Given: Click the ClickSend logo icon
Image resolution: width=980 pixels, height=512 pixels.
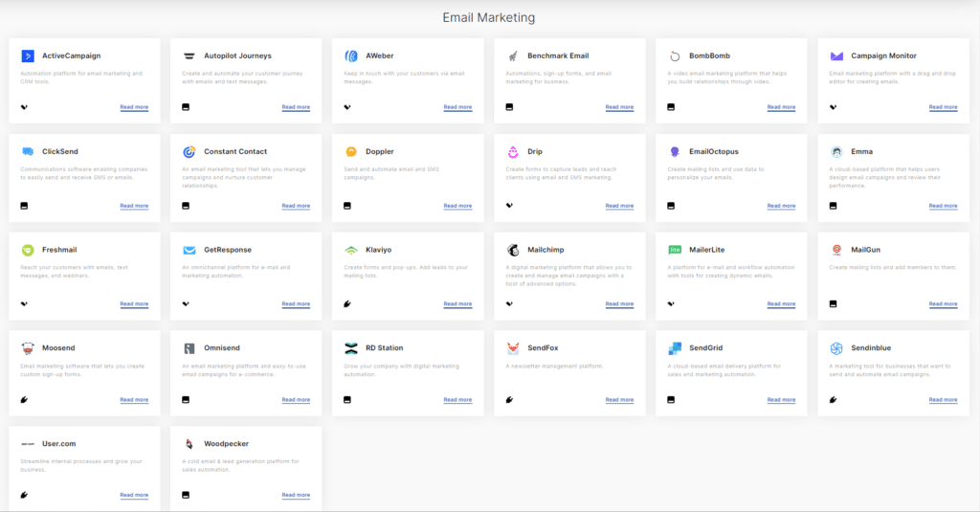Looking at the screenshot, I should (x=28, y=152).
